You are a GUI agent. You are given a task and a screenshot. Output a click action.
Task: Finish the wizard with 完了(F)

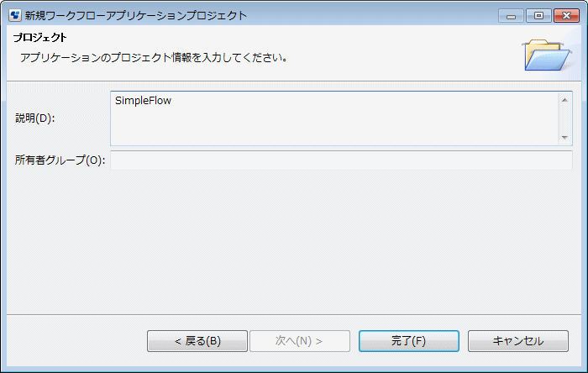(409, 341)
